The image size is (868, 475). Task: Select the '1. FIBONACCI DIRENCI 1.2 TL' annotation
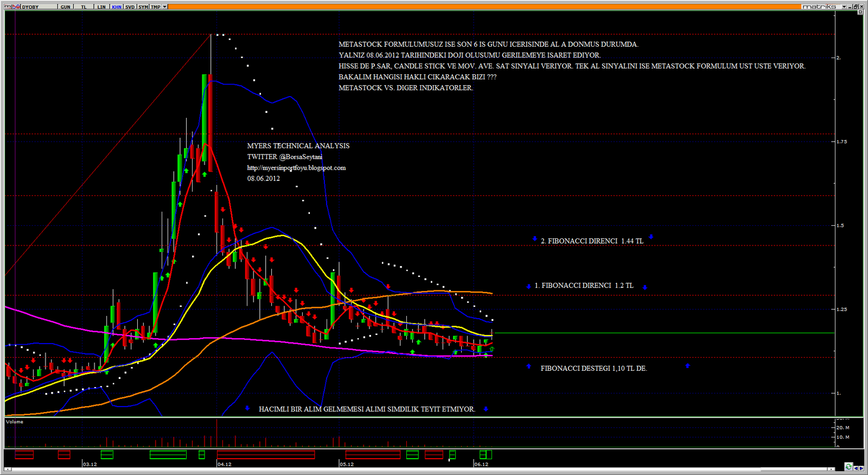click(584, 286)
